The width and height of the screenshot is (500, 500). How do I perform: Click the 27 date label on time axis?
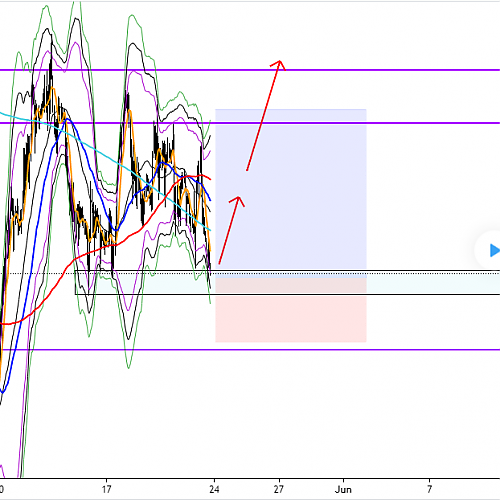[279, 489]
